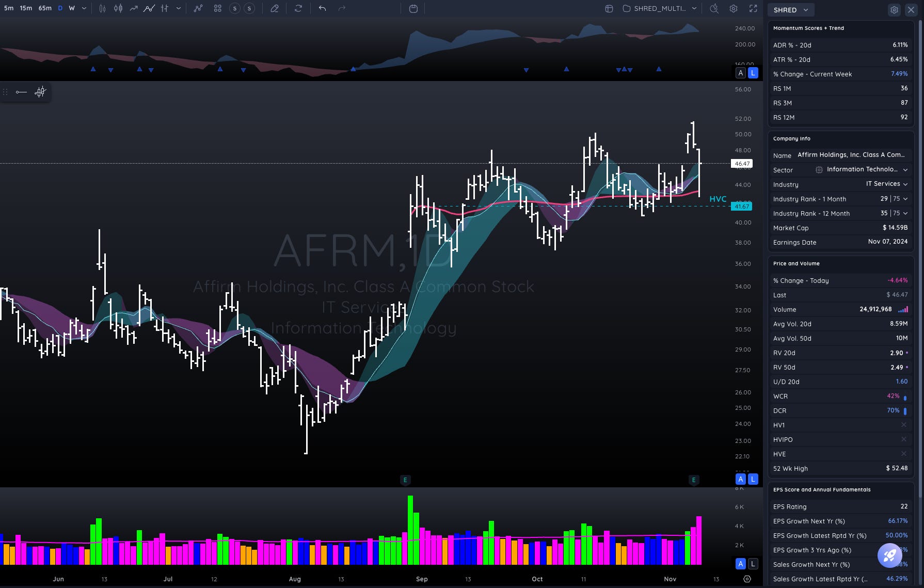Toggle log scale L on volume pane
This screenshot has height=588, width=924.
753,564
